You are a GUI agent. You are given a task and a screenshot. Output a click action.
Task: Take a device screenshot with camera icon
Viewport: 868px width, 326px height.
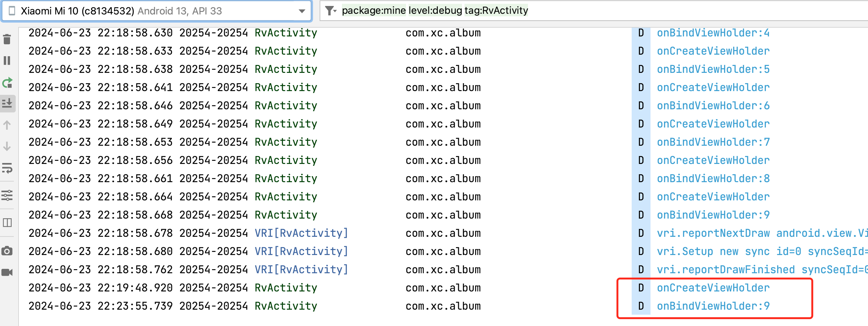tap(7, 251)
